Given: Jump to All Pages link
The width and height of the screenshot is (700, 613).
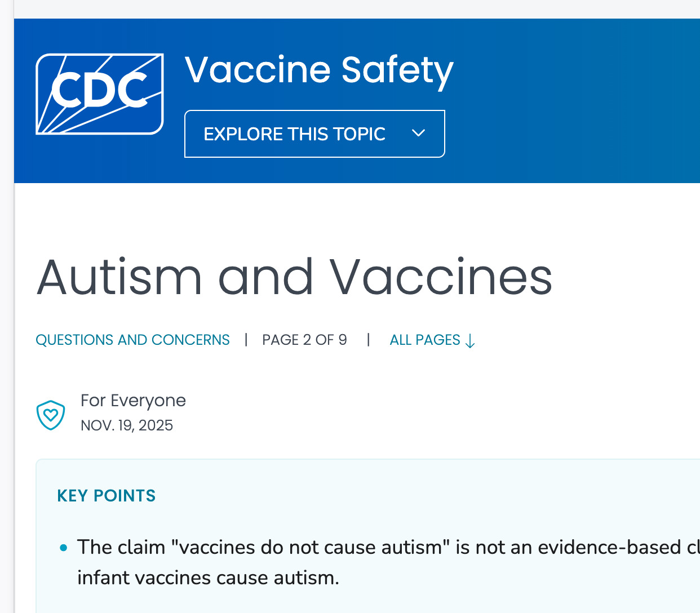Looking at the screenshot, I should point(425,340).
